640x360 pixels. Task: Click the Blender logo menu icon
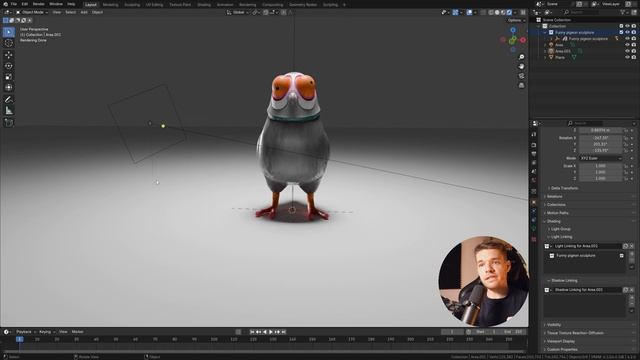click(5, 4)
